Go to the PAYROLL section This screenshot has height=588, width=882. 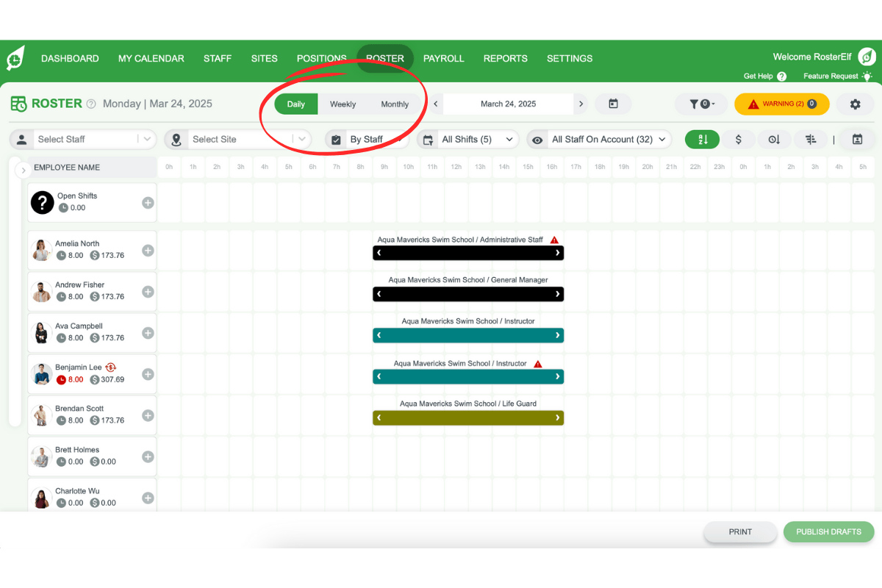click(444, 58)
